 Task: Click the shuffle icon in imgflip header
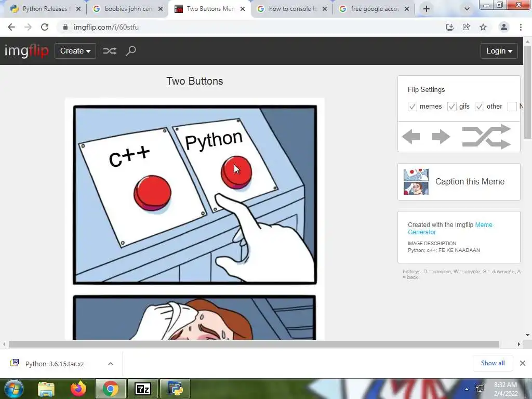click(x=110, y=51)
